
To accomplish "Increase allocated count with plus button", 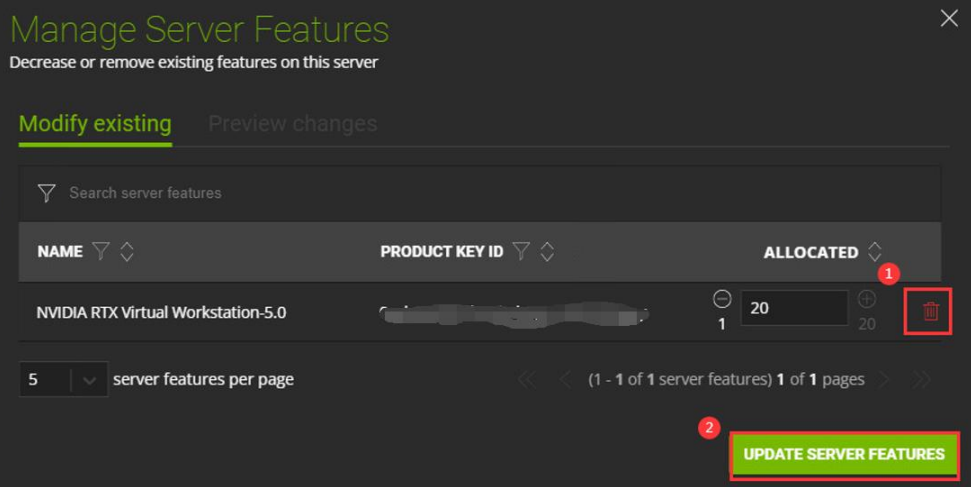I will coord(867,299).
